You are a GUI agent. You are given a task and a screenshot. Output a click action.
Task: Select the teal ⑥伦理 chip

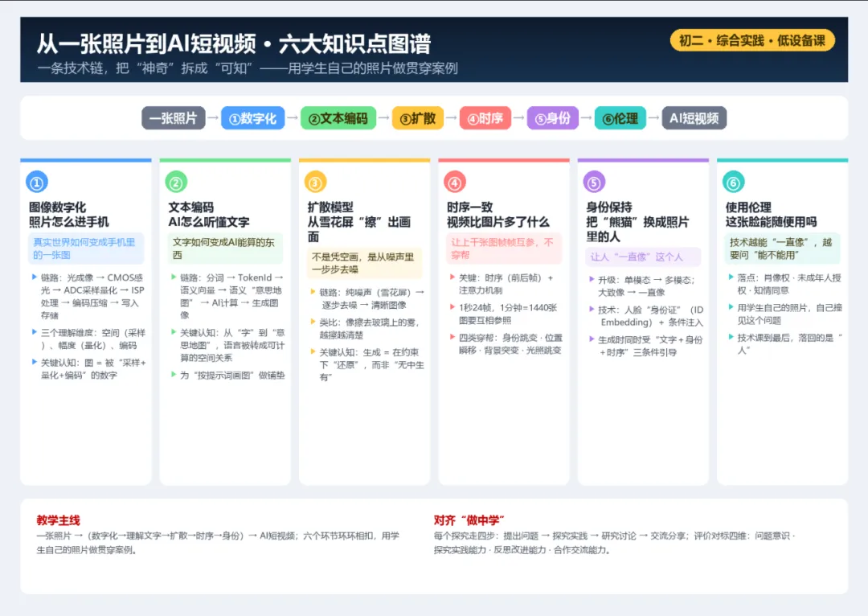[620, 118]
